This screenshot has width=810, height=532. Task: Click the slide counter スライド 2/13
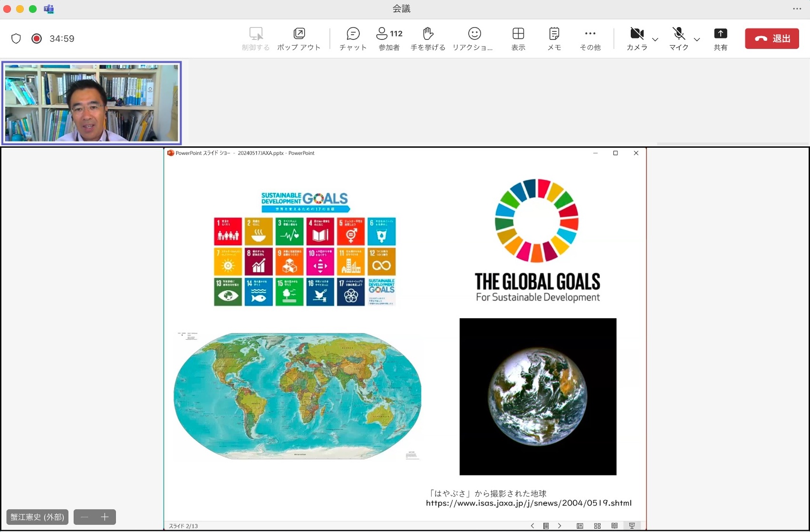pos(183,526)
